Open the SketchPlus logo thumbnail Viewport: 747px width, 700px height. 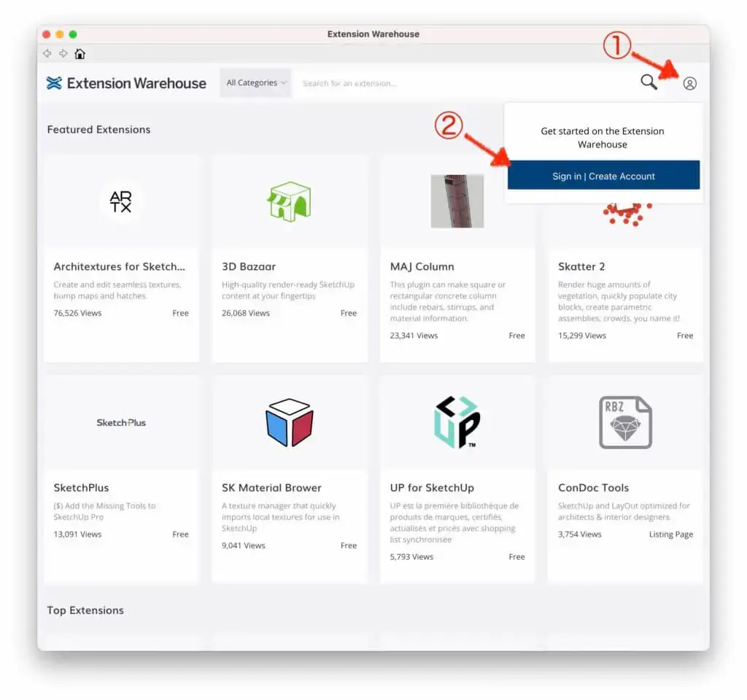[121, 423]
